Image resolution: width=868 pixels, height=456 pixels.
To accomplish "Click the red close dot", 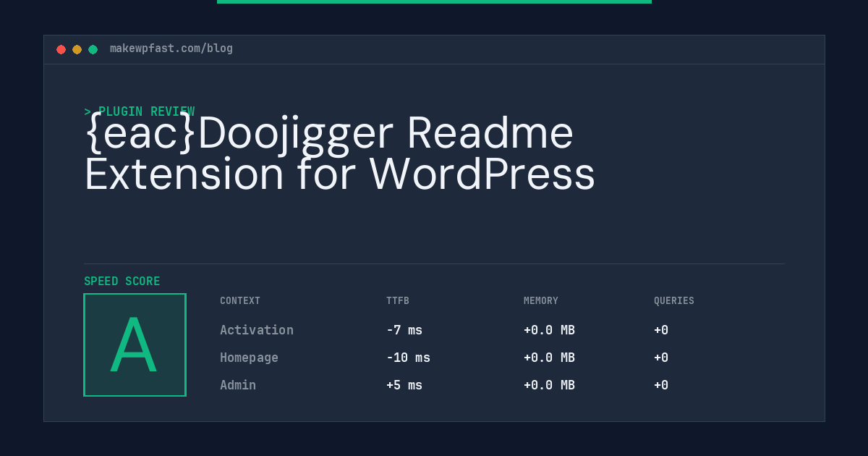I will (61, 49).
